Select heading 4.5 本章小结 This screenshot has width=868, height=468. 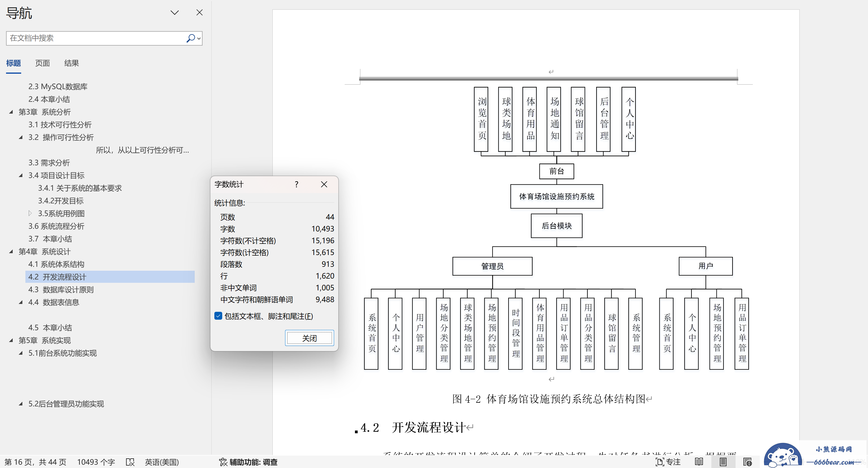50,328
